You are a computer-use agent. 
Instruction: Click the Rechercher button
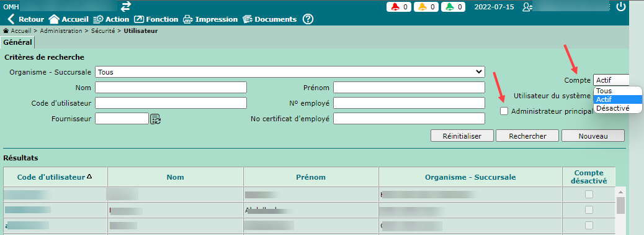pyautogui.click(x=527, y=136)
